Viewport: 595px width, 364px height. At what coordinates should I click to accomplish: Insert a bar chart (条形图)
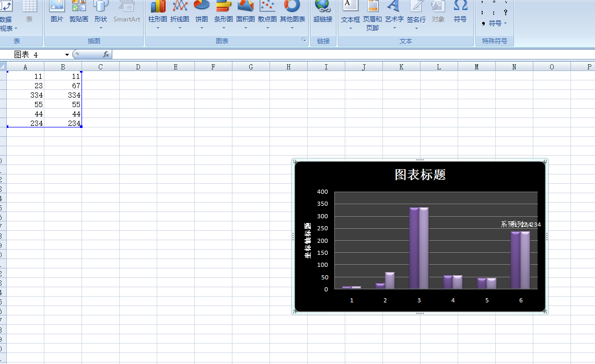point(224,15)
